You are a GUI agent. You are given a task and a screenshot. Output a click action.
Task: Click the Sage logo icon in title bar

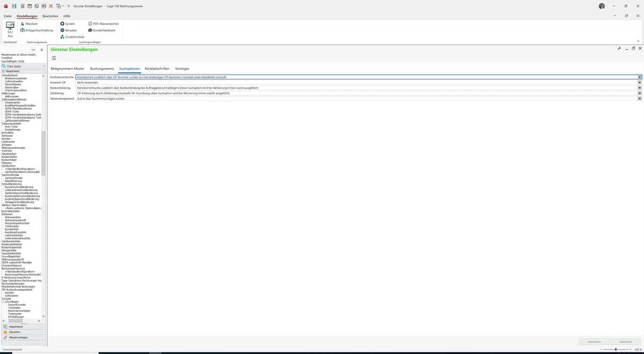pos(5,6)
